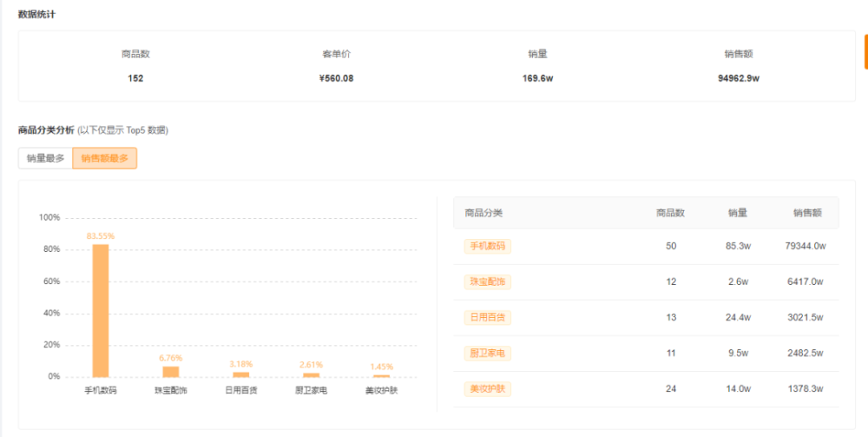The height and width of the screenshot is (437, 868).
Task: Click the 美妆护肤 bar in the chart
Action: (381, 377)
